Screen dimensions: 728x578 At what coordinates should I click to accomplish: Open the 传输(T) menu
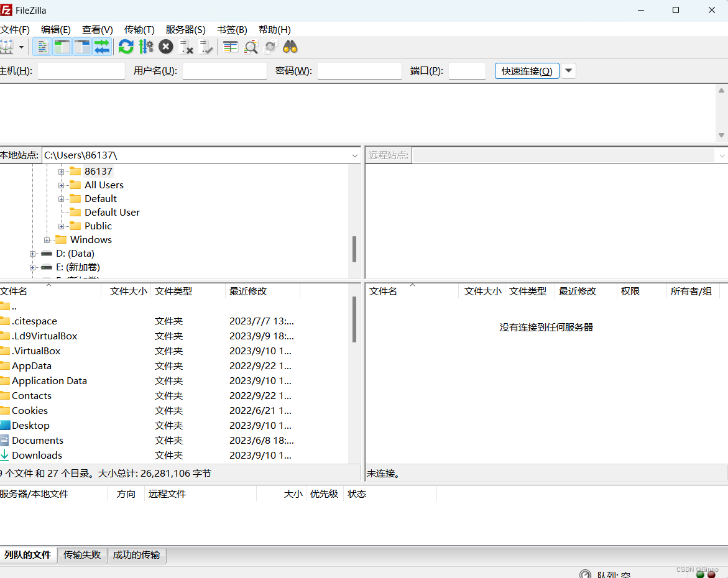[139, 30]
